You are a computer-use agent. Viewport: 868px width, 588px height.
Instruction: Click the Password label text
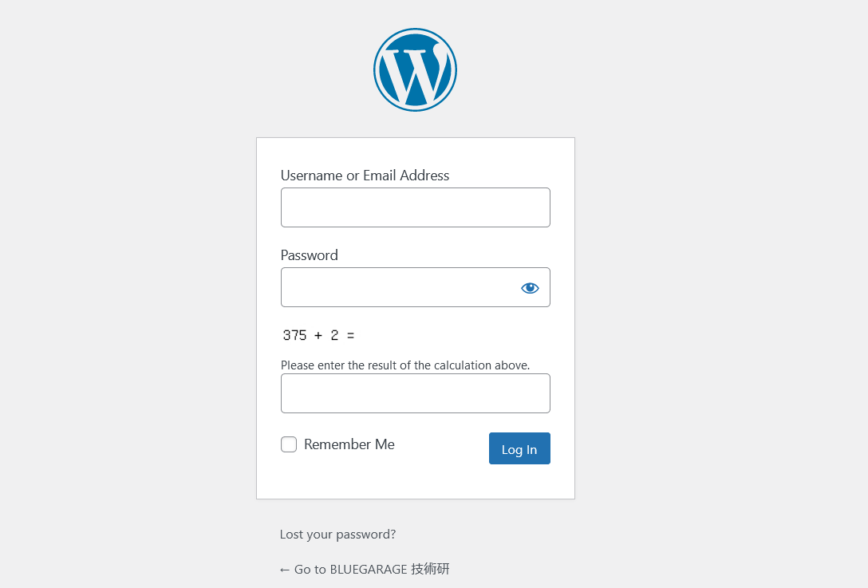click(309, 255)
